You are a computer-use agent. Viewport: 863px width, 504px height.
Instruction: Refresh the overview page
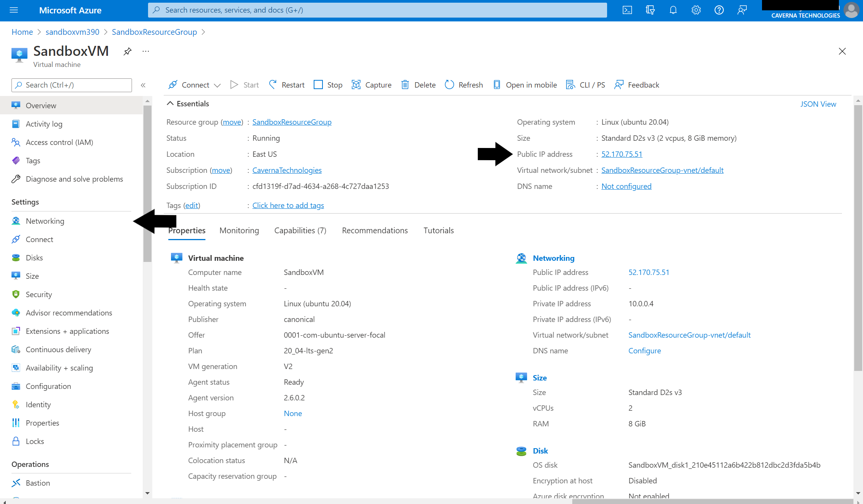pyautogui.click(x=464, y=85)
